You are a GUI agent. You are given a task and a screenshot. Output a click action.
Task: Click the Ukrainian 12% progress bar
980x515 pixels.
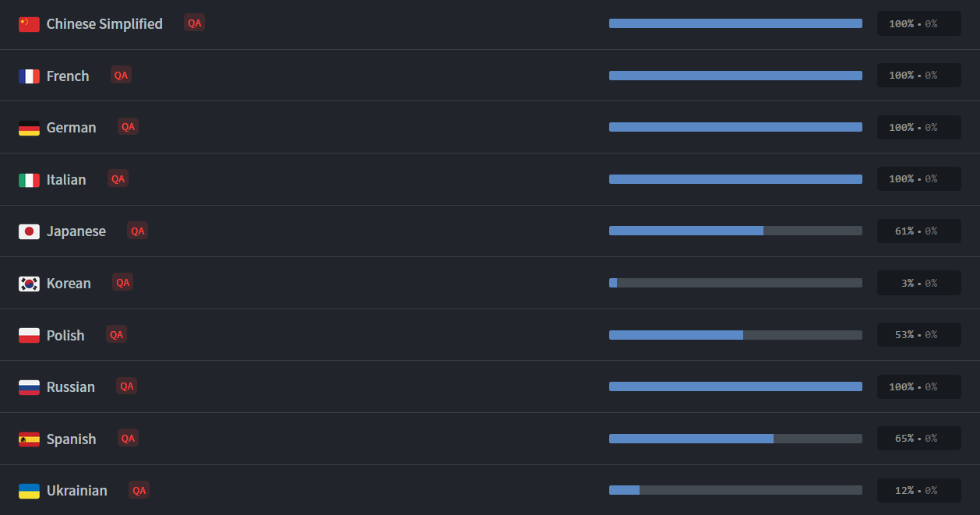(x=735, y=490)
